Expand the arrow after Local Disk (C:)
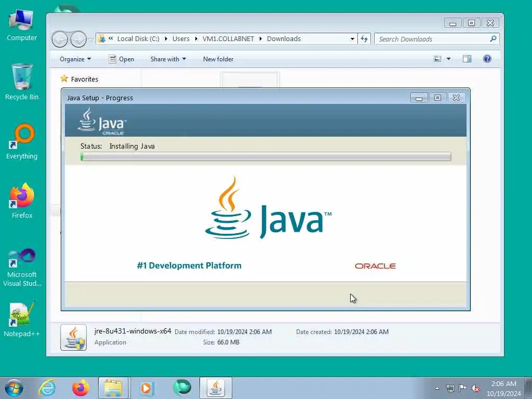The height and width of the screenshot is (399, 532). click(x=166, y=38)
